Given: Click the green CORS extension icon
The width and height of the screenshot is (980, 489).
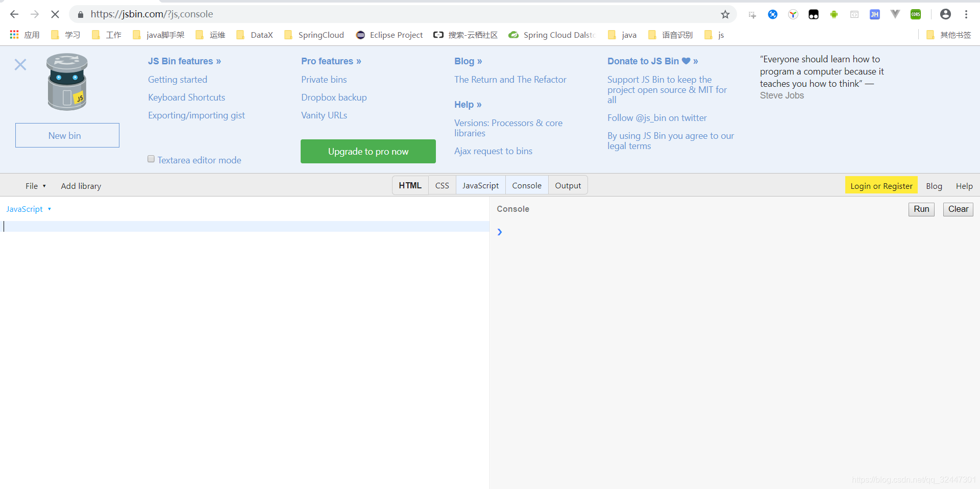Looking at the screenshot, I should 916,14.
